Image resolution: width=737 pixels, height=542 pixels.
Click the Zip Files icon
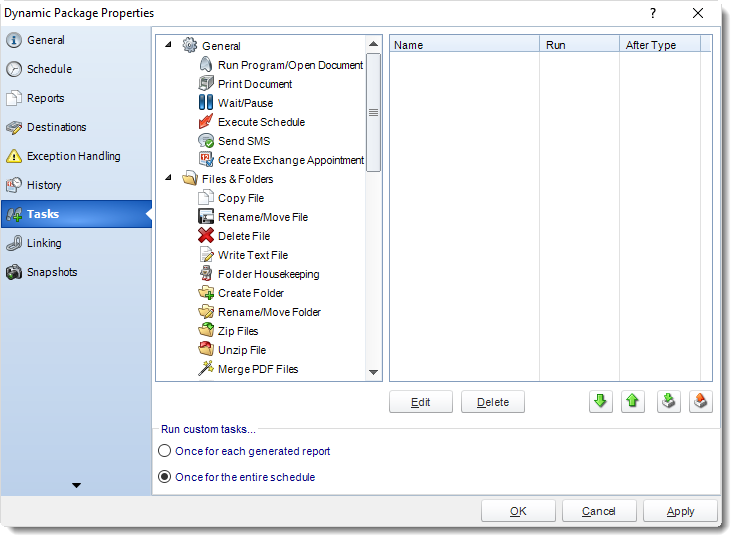click(206, 330)
